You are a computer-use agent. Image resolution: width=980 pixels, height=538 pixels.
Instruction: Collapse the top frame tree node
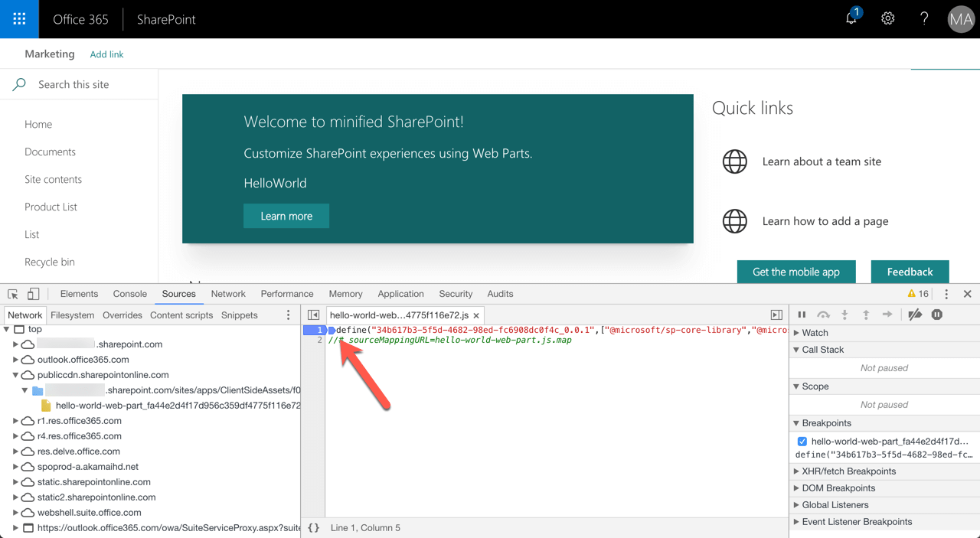pyautogui.click(x=7, y=330)
